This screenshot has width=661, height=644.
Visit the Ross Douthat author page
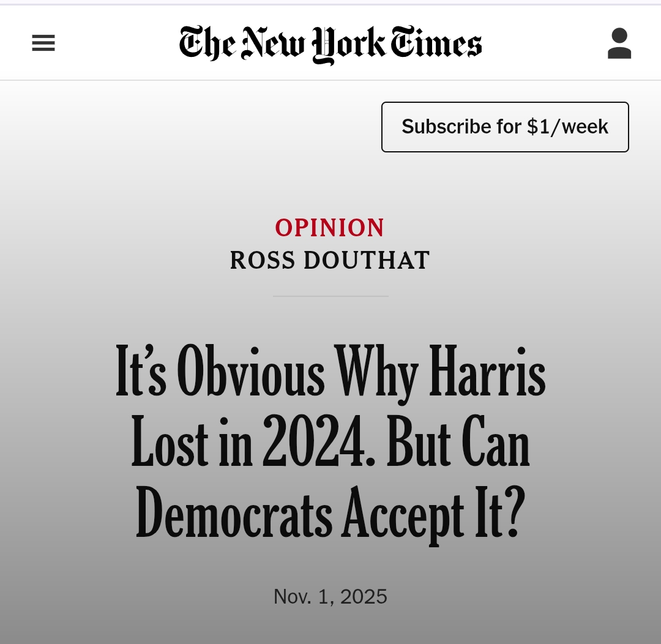(330, 261)
